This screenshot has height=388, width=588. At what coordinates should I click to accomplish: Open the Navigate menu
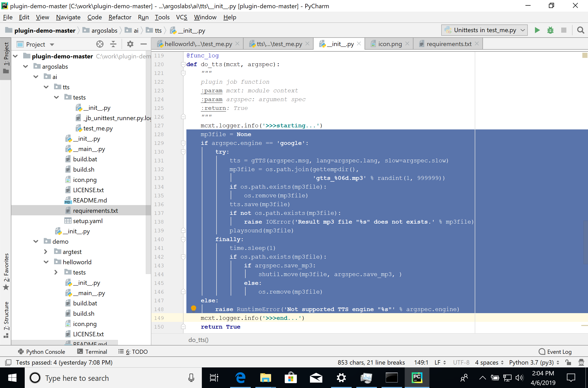[x=68, y=17]
